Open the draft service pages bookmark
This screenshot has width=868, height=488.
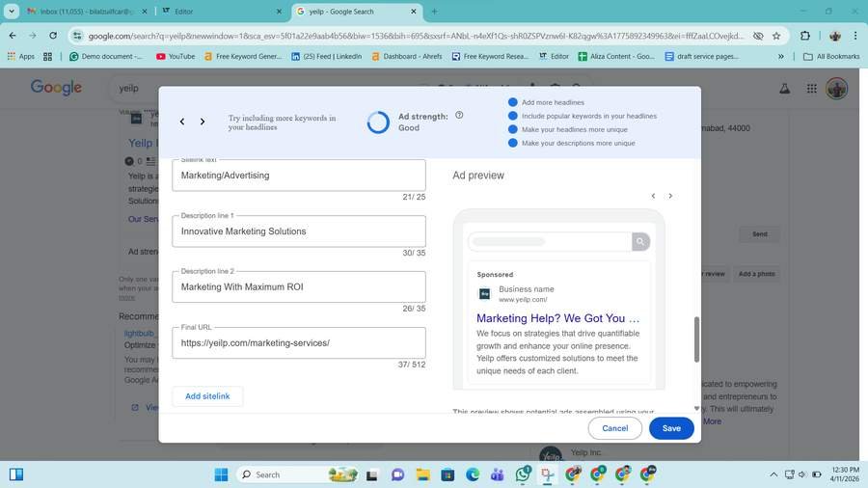701,57
